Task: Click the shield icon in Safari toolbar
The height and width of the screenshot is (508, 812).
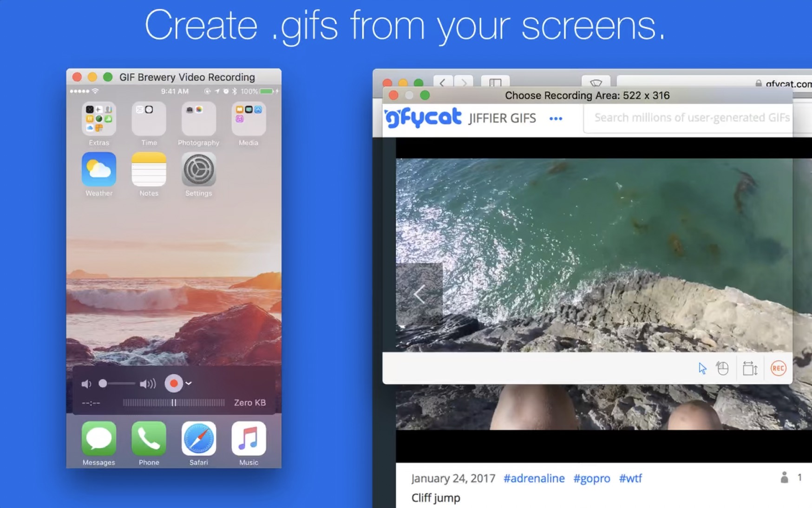Action: [596, 82]
